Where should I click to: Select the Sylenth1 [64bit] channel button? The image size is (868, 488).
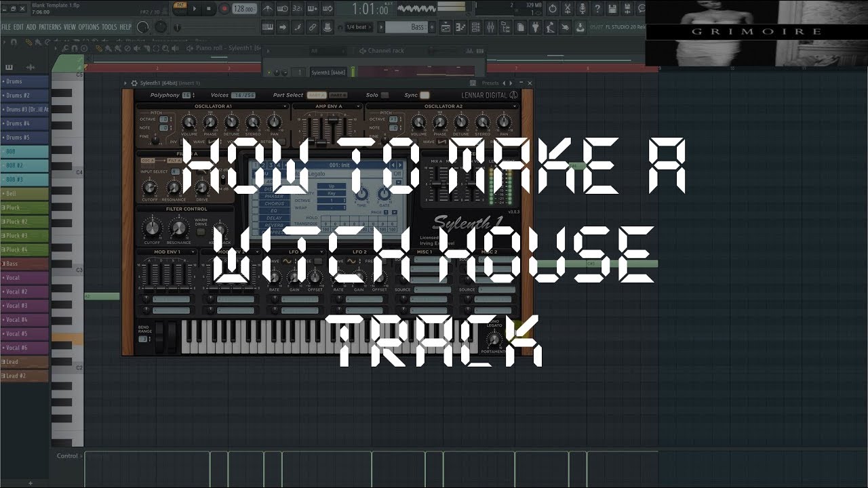pyautogui.click(x=328, y=73)
